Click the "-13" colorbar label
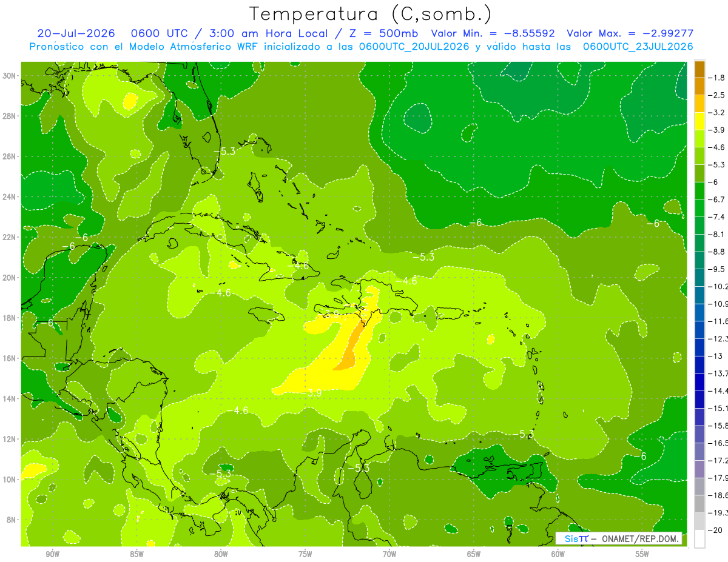 pyautogui.click(x=716, y=356)
